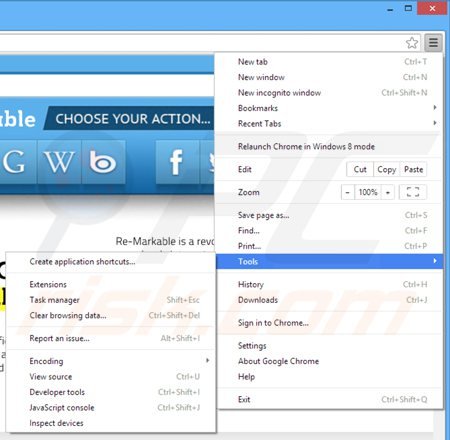Select Clear browsing data...
Viewport: 450px width, 440px height.
[x=111, y=315]
